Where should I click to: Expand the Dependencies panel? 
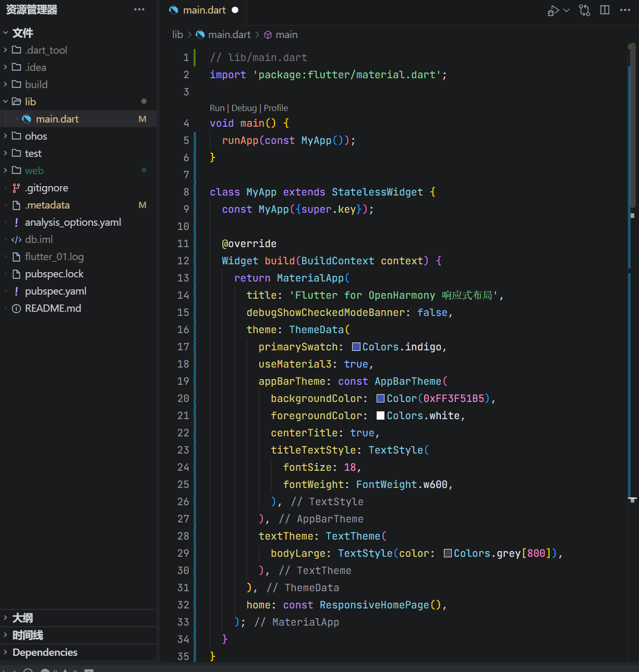pos(78,652)
